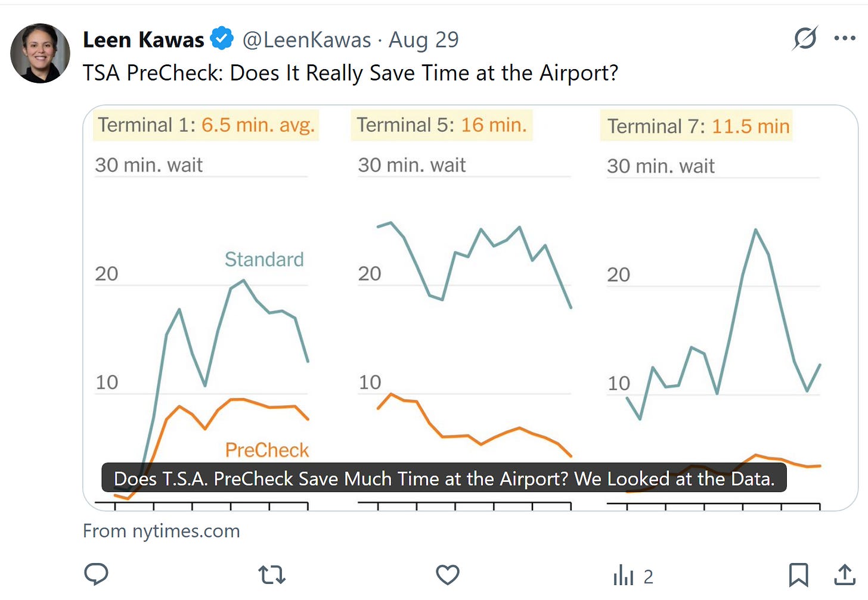This screenshot has width=868, height=600.
Task: Open the @LeenKawas handle link
Action: [306, 40]
